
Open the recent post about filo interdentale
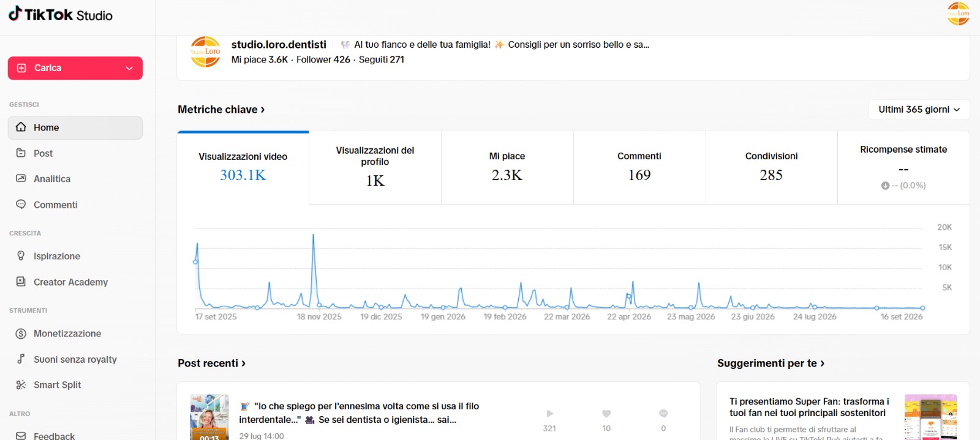pos(359,413)
